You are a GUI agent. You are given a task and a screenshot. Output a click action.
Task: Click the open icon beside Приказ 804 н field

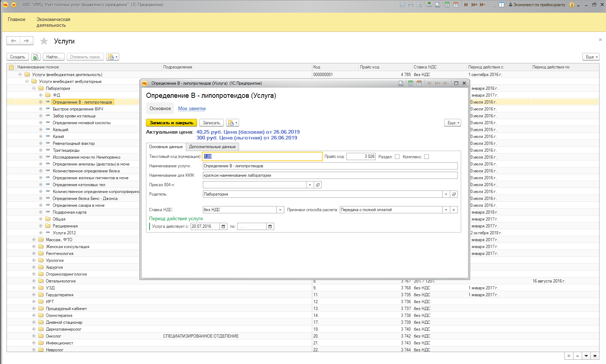(318, 185)
